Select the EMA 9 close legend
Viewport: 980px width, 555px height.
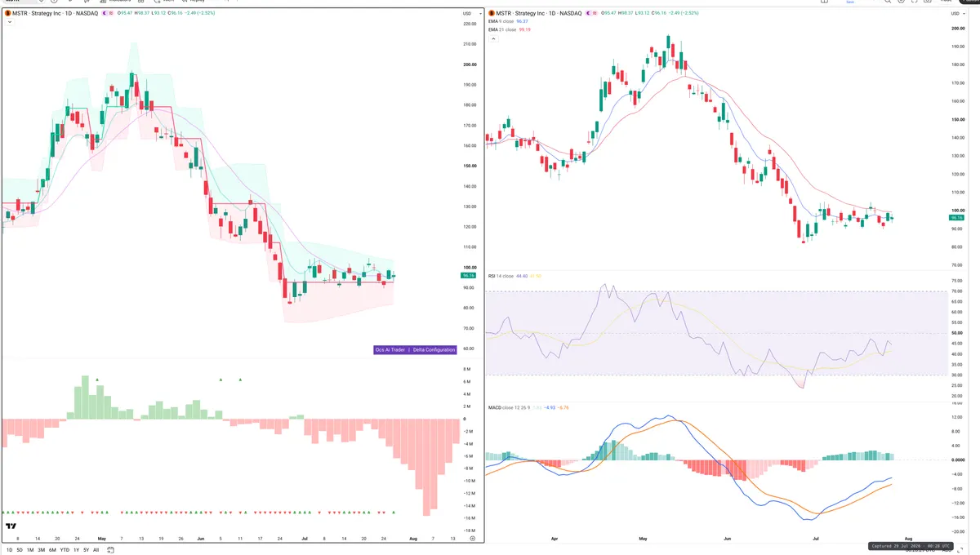pos(501,22)
